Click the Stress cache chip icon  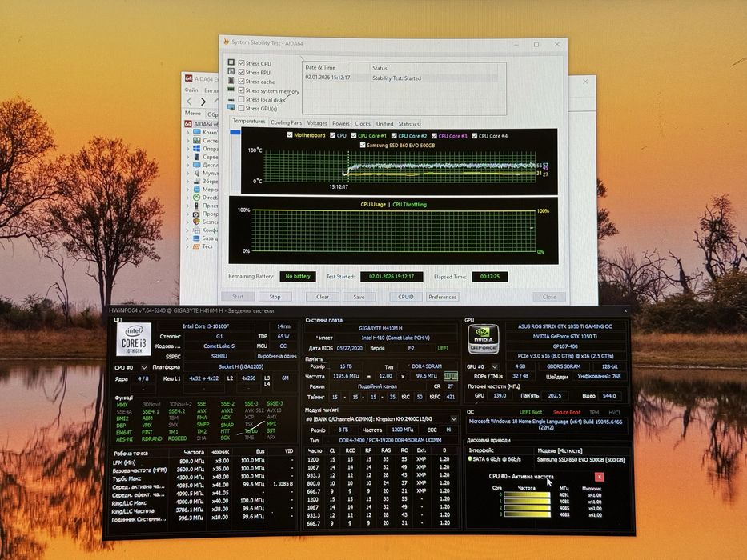tap(231, 81)
